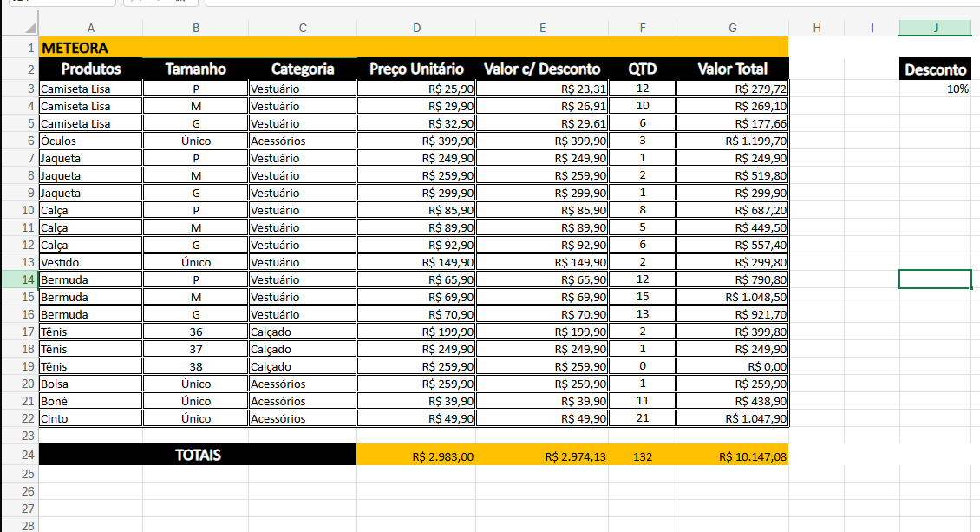Click R$ 1.199,70 total value
This screenshot has width=980, height=532.
point(733,141)
